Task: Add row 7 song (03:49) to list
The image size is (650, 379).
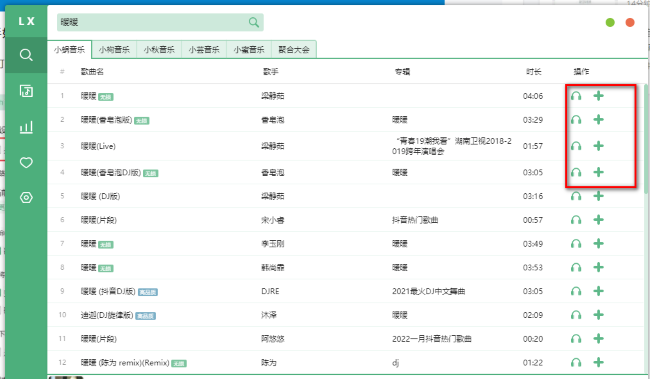Action: click(598, 243)
